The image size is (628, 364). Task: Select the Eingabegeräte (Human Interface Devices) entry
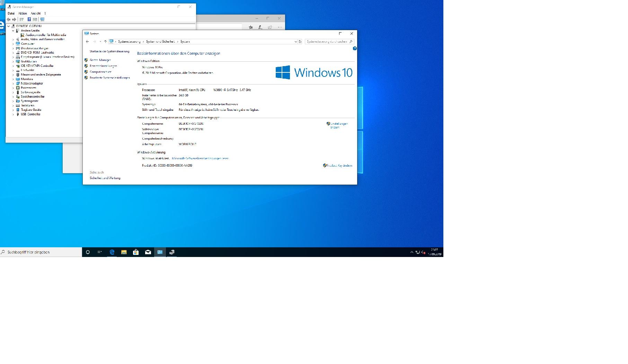coord(47,57)
